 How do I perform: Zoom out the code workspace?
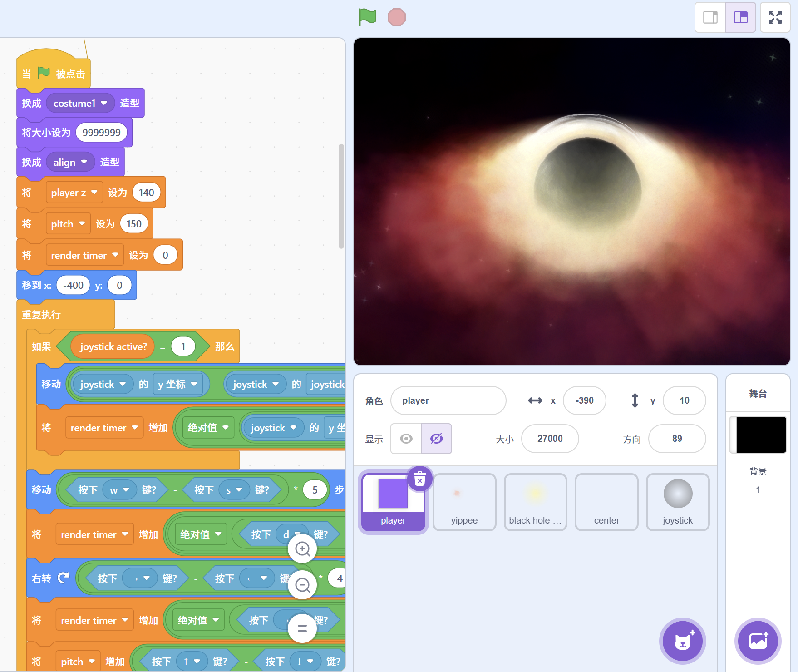click(302, 585)
